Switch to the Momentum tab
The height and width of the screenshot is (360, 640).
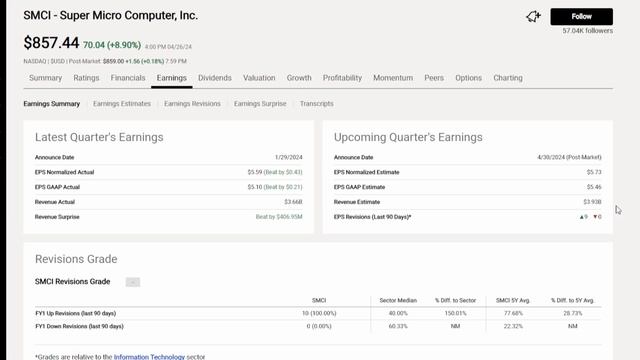coord(393,78)
